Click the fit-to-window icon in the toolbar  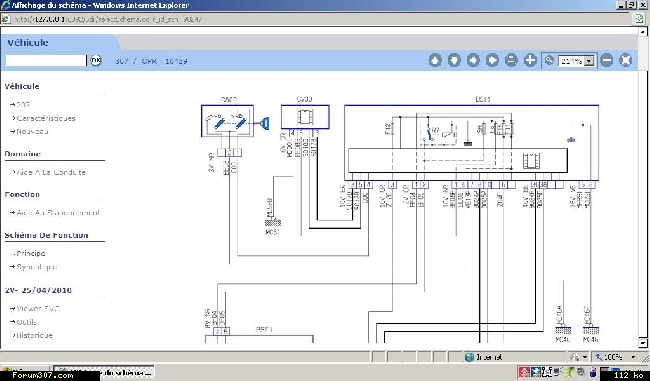tap(626, 61)
